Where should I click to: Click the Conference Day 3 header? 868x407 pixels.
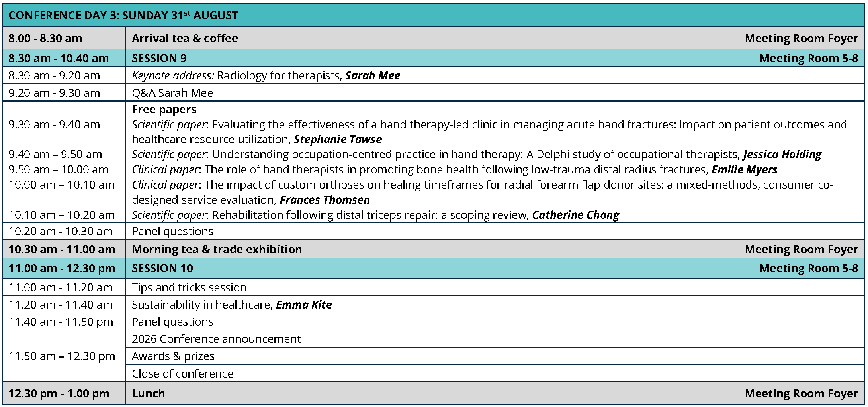pyautogui.click(x=123, y=15)
